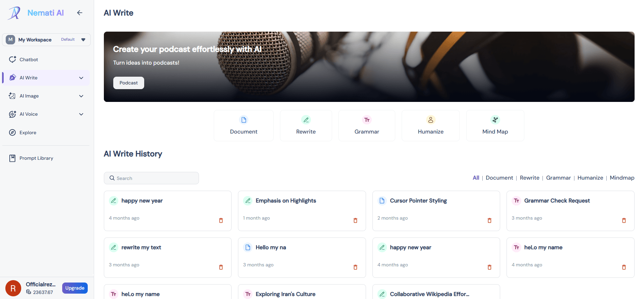Select the Mind Map tool card
Image resolution: width=644 pixels, height=299 pixels.
[x=495, y=126]
